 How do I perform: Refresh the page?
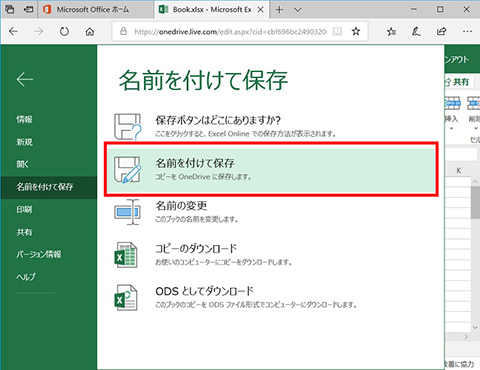[64, 31]
